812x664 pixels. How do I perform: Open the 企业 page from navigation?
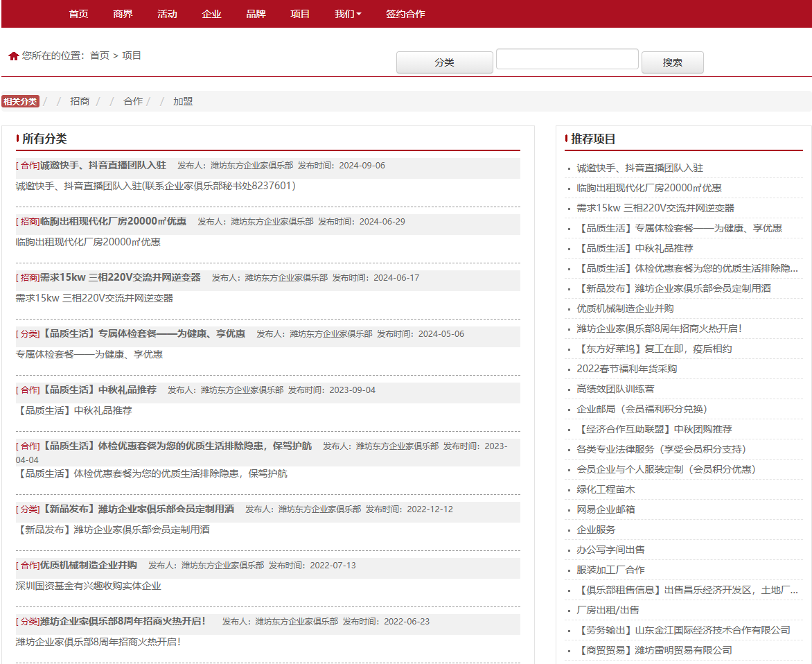tap(211, 14)
